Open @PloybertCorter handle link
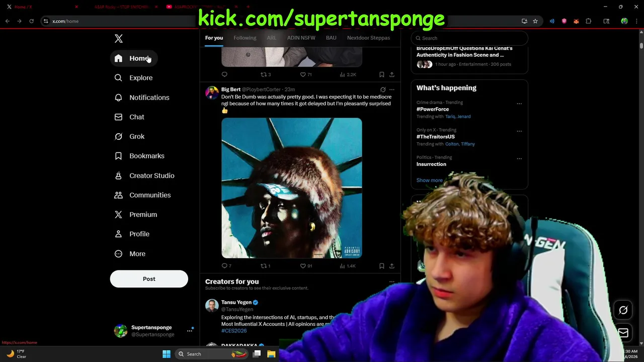This screenshot has height=362, width=644. point(261,89)
